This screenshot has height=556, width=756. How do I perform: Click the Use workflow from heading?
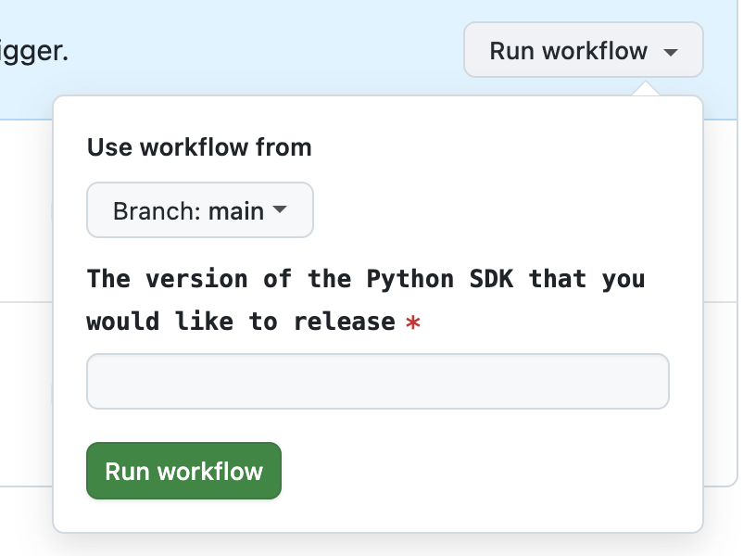point(198,147)
